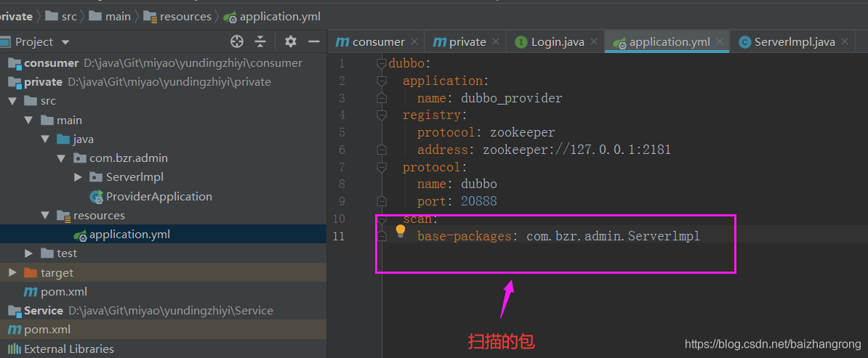This screenshot has height=358, width=868.
Task: Click com.bzr.admin.ServerImpl value in editor
Action: tap(614, 236)
